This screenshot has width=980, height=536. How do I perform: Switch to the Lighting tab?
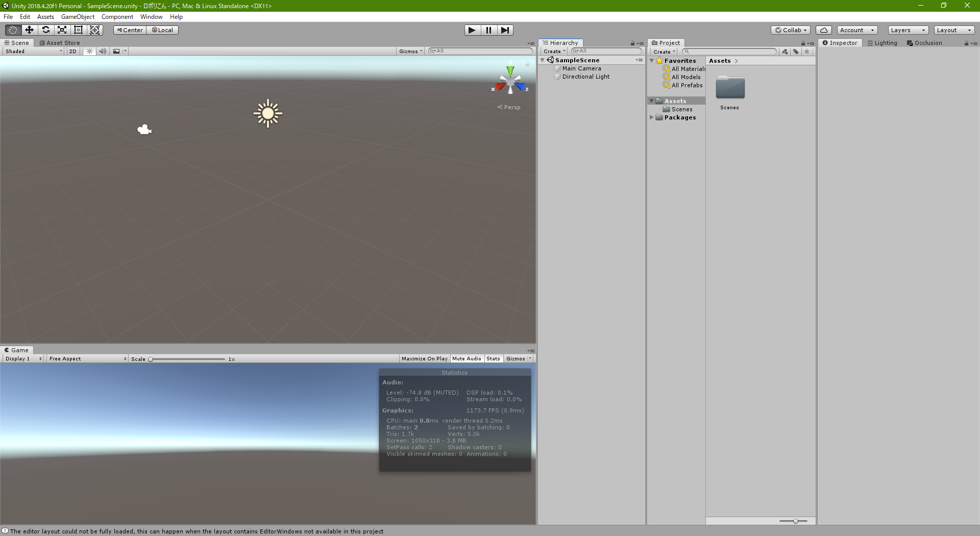(x=883, y=43)
